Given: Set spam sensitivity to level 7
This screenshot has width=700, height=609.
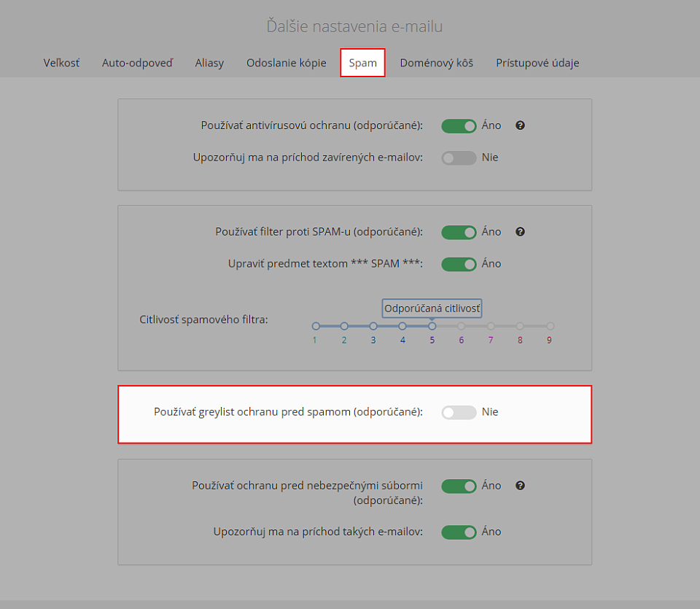Looking at the screenshot, I should [491, 326].
